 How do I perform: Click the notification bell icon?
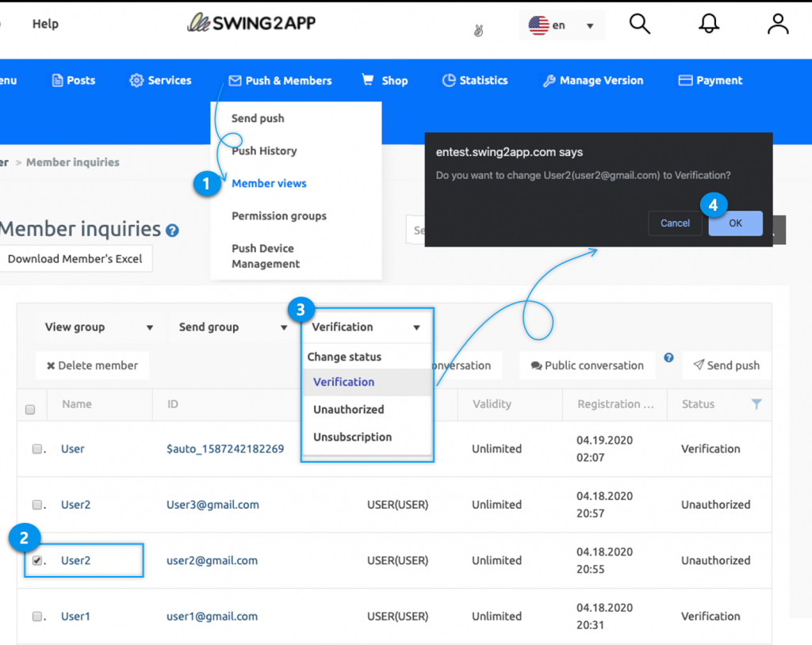[708, 24]
